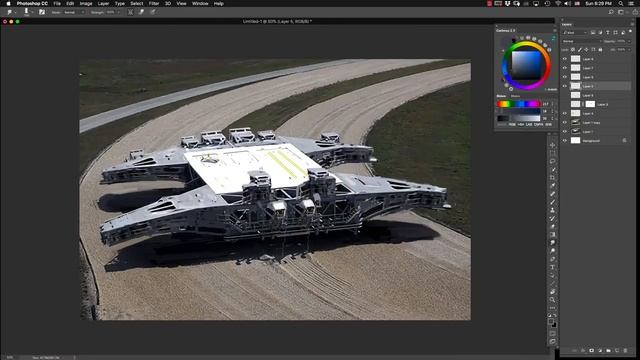Open the tool Mode dropdown in options bar
This screenshot has height=360, width=640.
click(x=74, y=12)
